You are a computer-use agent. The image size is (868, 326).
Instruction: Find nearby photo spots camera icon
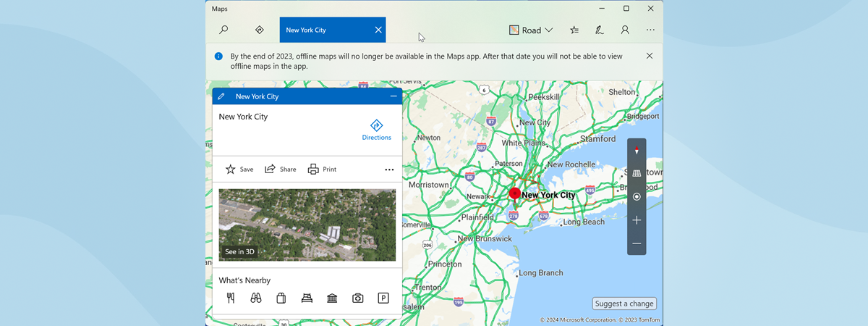tap(357, 298)
